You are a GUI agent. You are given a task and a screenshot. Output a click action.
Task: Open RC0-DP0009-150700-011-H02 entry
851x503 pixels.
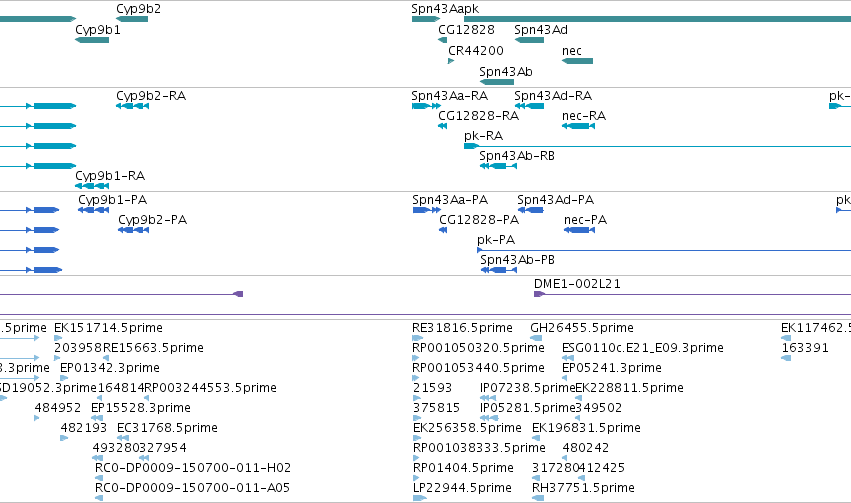coord(193,468)
